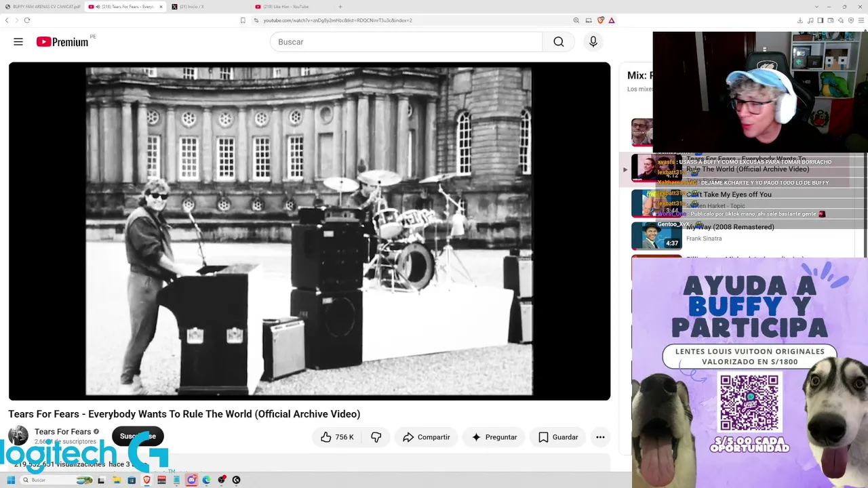Open Discord from the taskbar
This screenshot has height=488, width=868.
coord(191,480)
